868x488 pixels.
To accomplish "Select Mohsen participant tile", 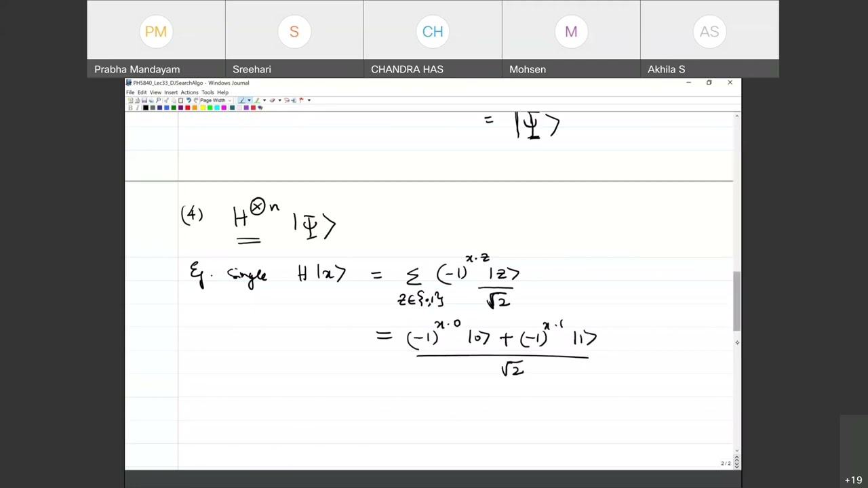I will [x=571, y=39].
